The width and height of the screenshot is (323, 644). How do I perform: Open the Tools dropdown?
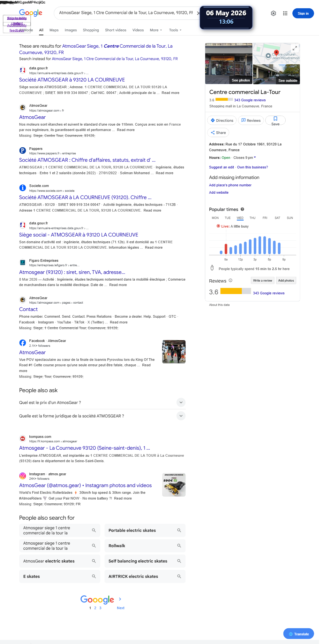(175, 30)
